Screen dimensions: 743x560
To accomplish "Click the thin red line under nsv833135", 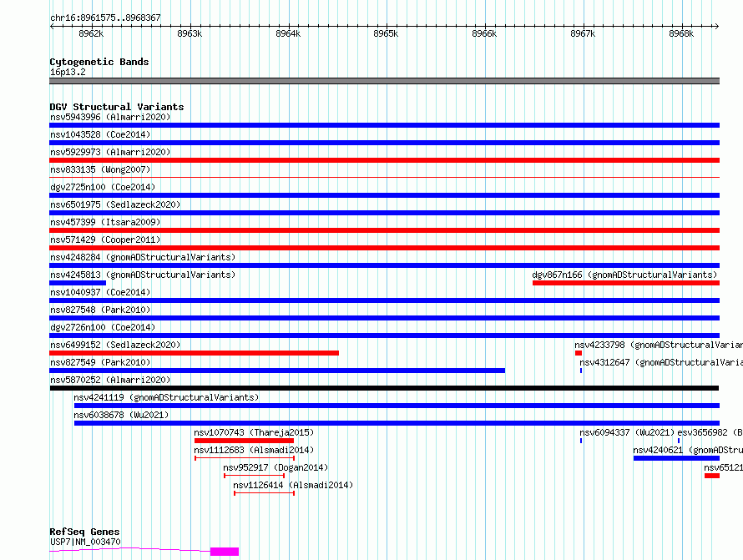I will pyautogui.click(x=384, y=178).
